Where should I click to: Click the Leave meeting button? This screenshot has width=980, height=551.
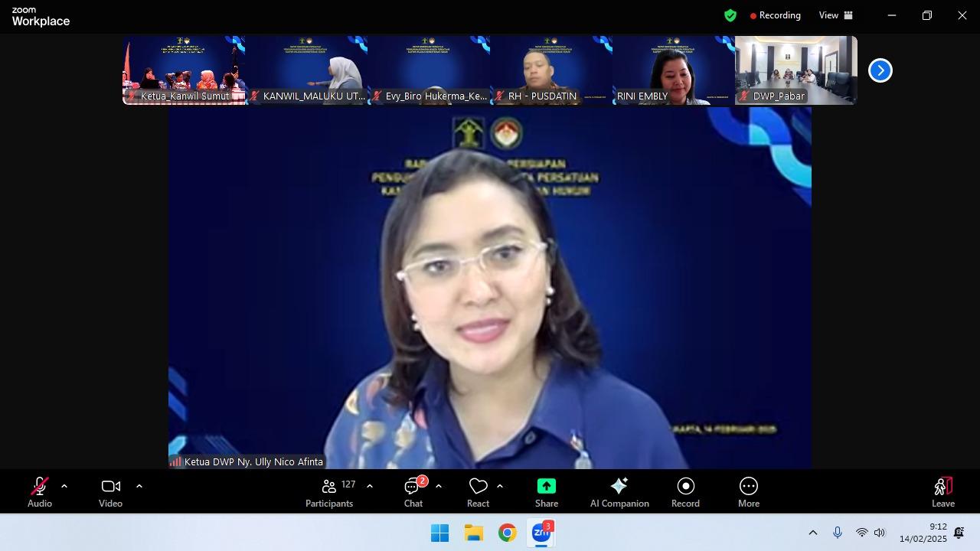pos(942,491)
